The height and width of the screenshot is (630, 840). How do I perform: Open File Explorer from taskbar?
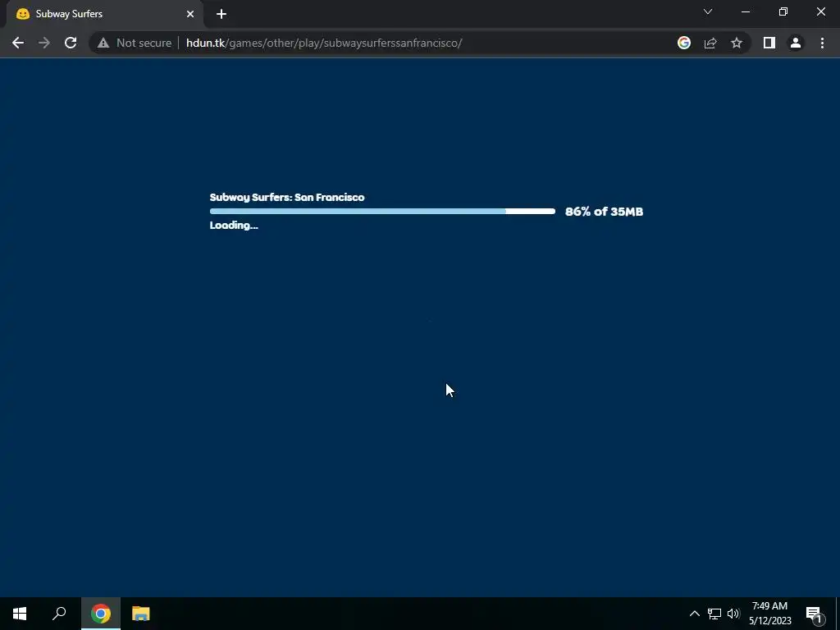pyautogui.click(x=141, y=614)
